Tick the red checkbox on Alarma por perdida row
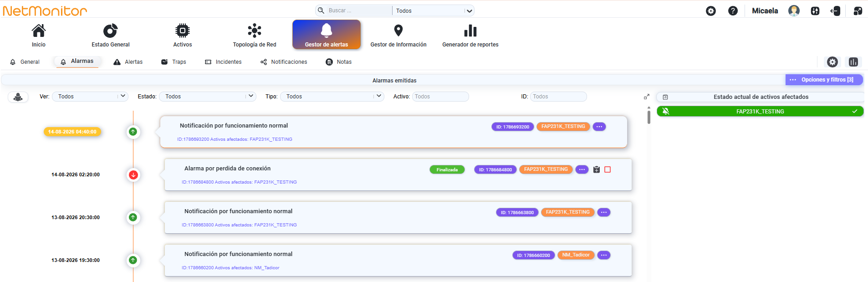The height and width of the screenshot is (282, 868). click(608, 169)
